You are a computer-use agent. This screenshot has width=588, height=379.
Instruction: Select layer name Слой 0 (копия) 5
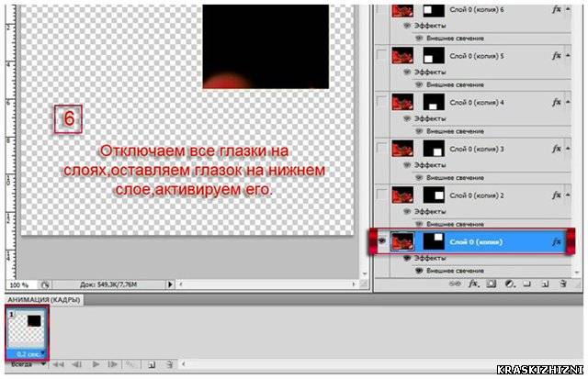point(476,56)
